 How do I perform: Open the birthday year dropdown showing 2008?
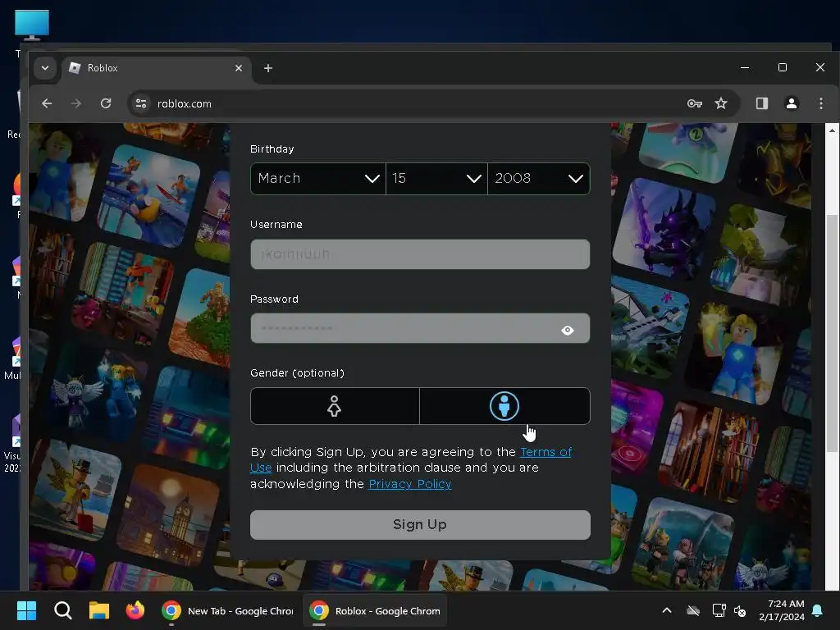539,178
